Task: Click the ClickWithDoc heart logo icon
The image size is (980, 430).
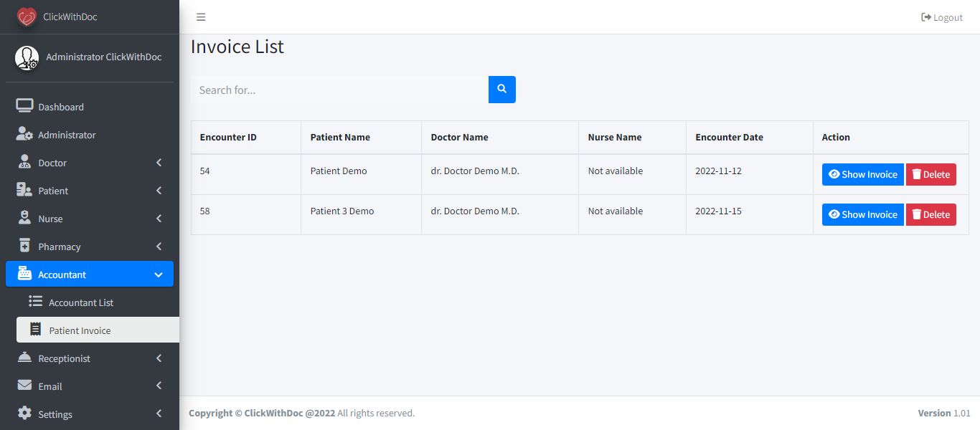Action: [27, 16]
